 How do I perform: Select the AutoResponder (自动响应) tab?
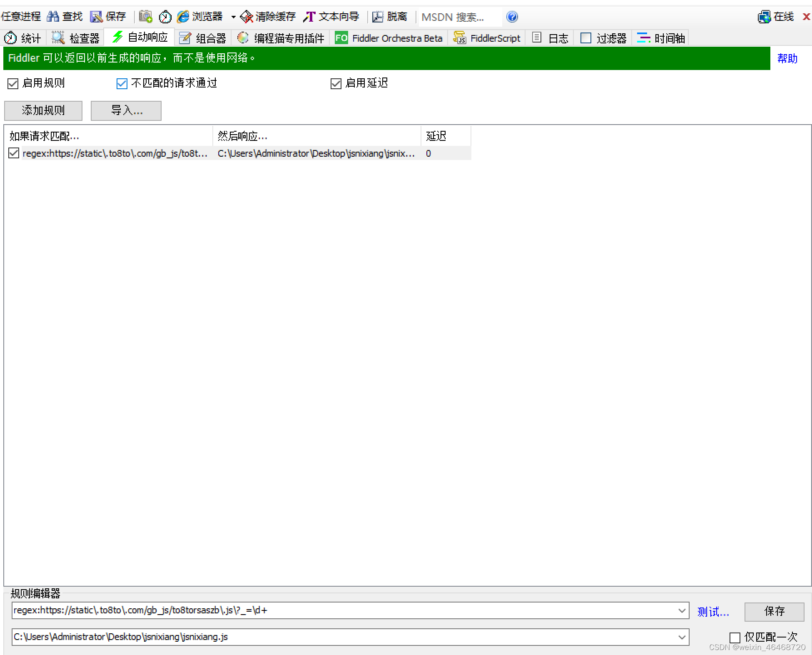pos(140,37)
